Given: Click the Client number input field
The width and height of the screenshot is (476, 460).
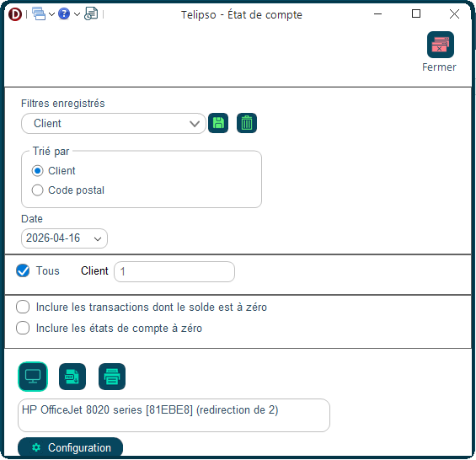Looking at the screenshot, I should [x=174, y=271].
